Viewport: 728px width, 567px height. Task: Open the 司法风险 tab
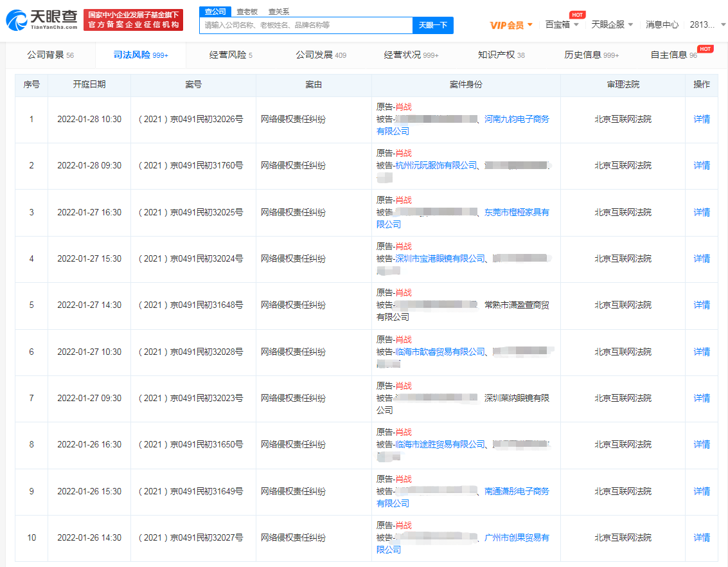coord(141,55)
